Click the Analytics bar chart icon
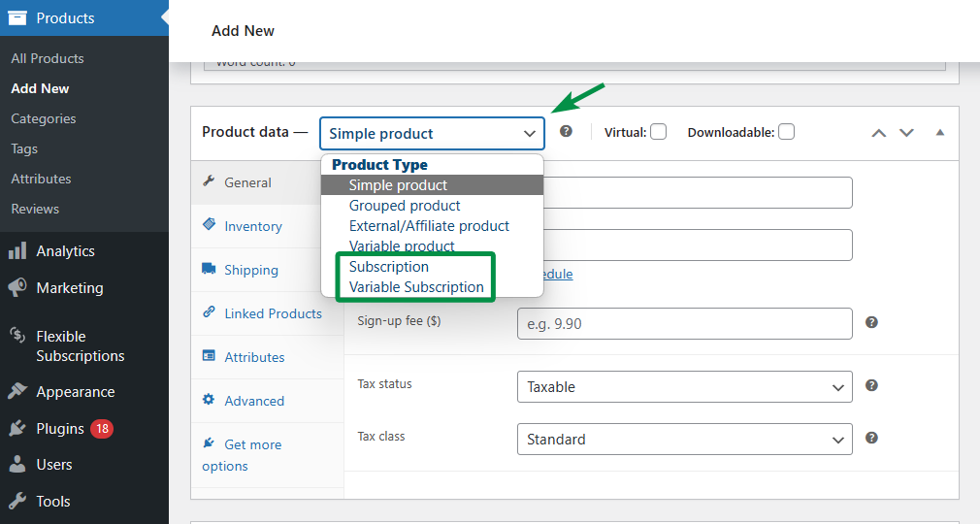The image size is (980, 524). coord(17,251)
